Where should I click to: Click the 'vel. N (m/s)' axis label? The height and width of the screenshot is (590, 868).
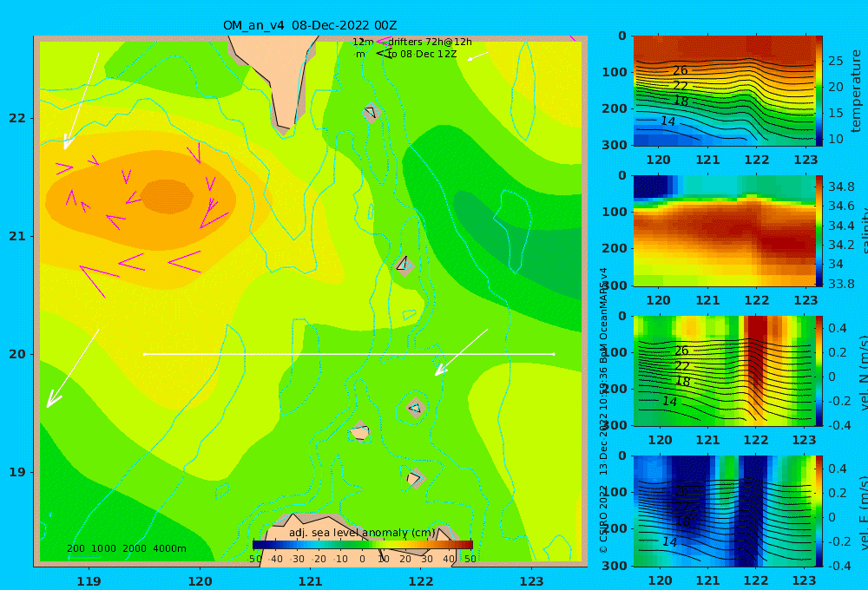pos(863,372)
